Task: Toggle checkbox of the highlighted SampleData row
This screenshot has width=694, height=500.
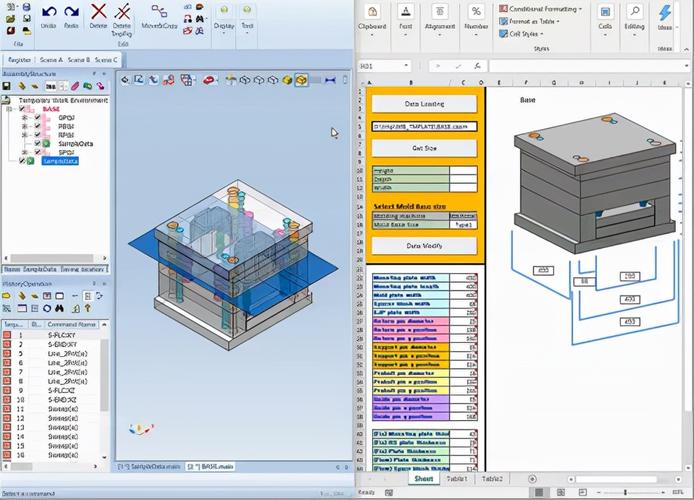Action: pos(22,161)
